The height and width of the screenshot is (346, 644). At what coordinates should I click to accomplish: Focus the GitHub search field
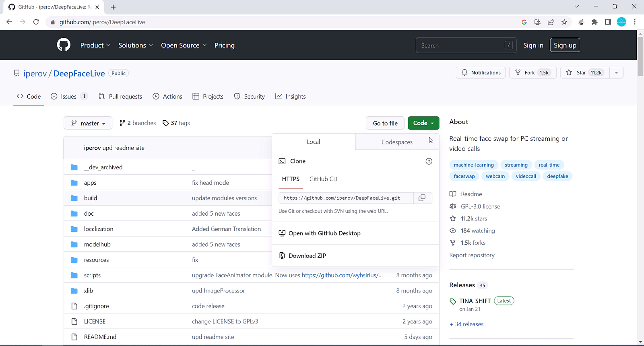click(466, 45)
